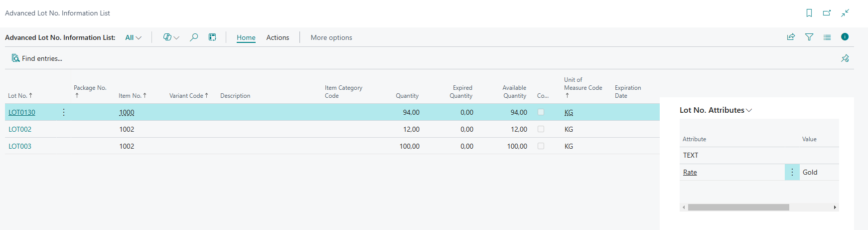This screenshot has height=230, width=868.
Task: Open the LOT002 lot link
Action: 20,129
